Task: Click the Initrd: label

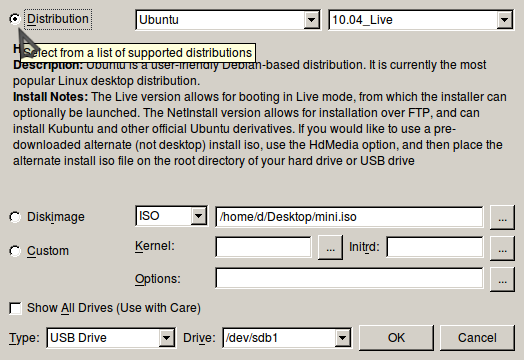Action: point(364,247)
